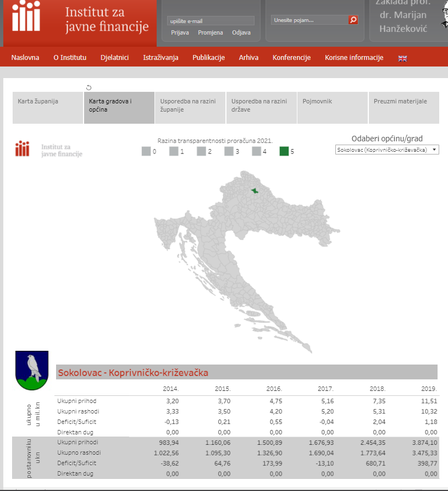This screenshot has width=448, height=491.
Task: Click the grey level 0 legend swatch
Action: (x=146, y=151)
